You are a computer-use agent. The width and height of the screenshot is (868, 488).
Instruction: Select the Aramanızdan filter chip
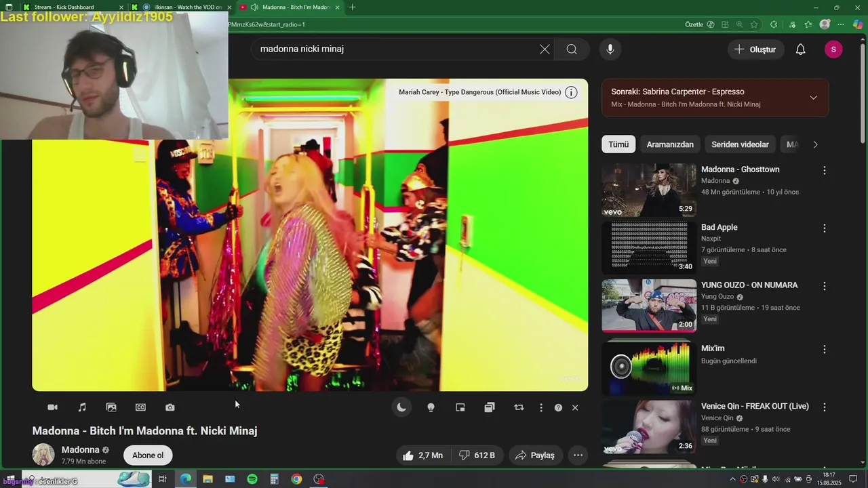[670, 144]
